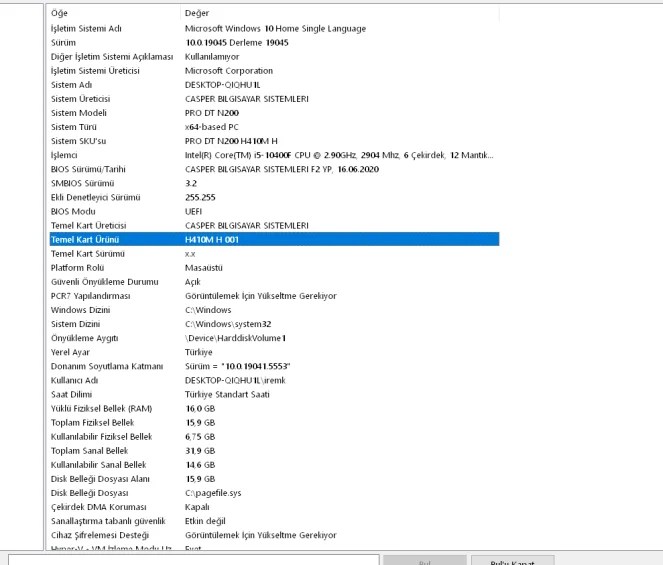Select the İşlemci row
Viewport: 663px width, 565px height.
tap(65, 155)
